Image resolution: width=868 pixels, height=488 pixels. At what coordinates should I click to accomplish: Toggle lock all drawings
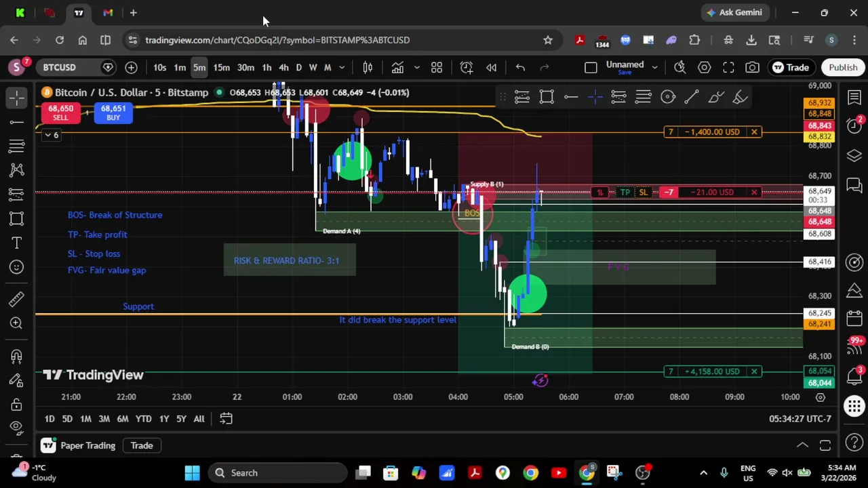(x=17, y=405)
